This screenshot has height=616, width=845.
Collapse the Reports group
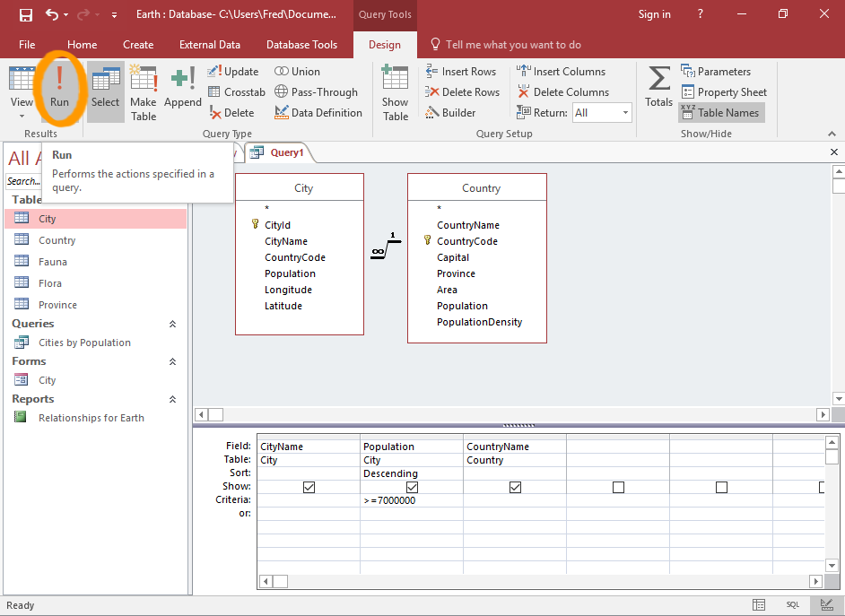pyautogui.click(x=172, y=400)
